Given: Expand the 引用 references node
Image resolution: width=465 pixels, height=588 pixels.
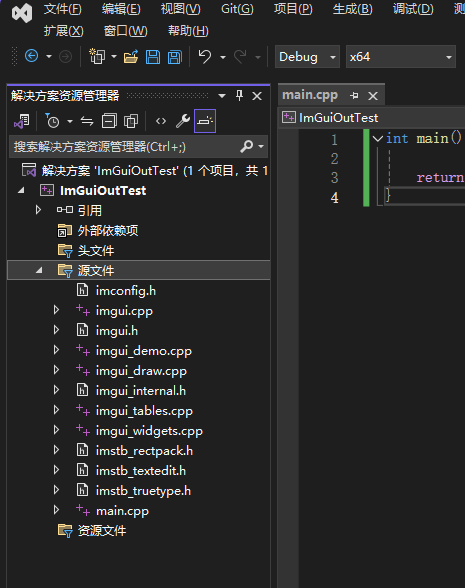Looking at the screenshot, I should click(x=38, y=210).
